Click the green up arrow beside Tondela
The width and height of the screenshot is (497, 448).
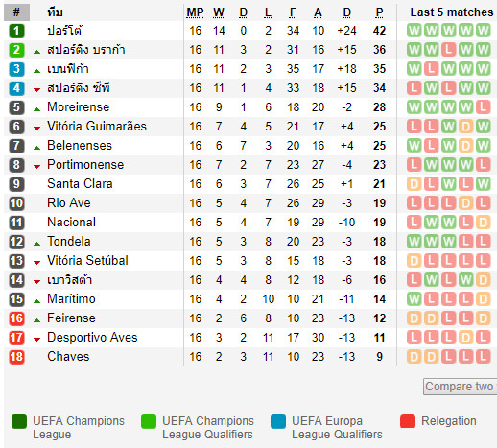pyautogui.click(x=37, y=244)
